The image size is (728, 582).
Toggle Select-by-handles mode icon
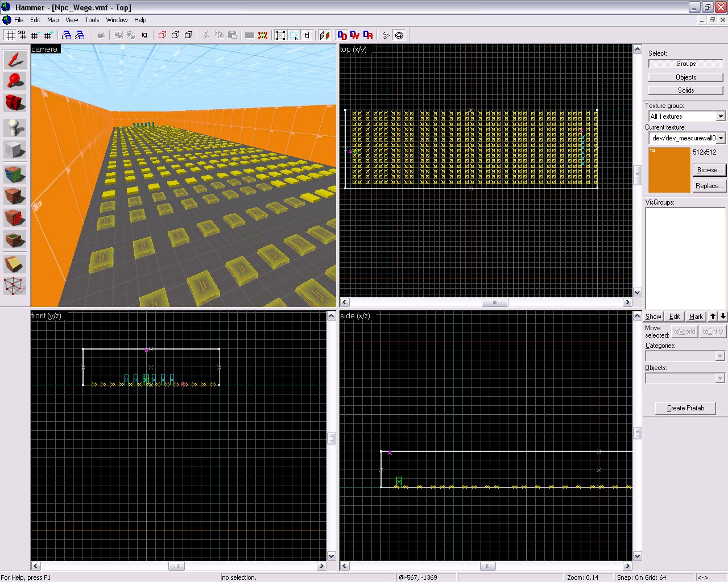click(x=280, y=35)
